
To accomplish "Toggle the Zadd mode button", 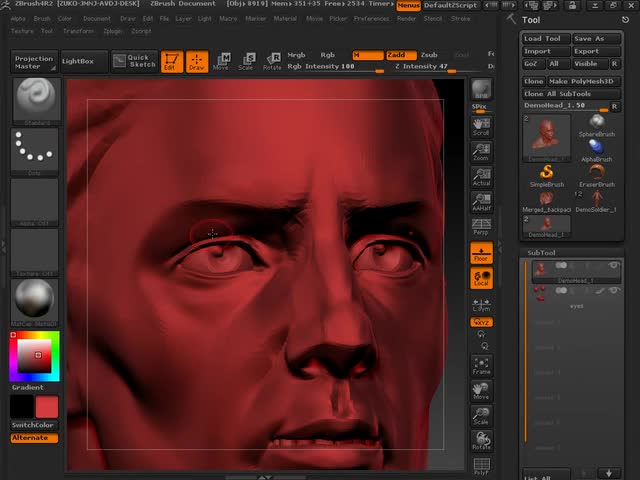I will tap(402, 55).
